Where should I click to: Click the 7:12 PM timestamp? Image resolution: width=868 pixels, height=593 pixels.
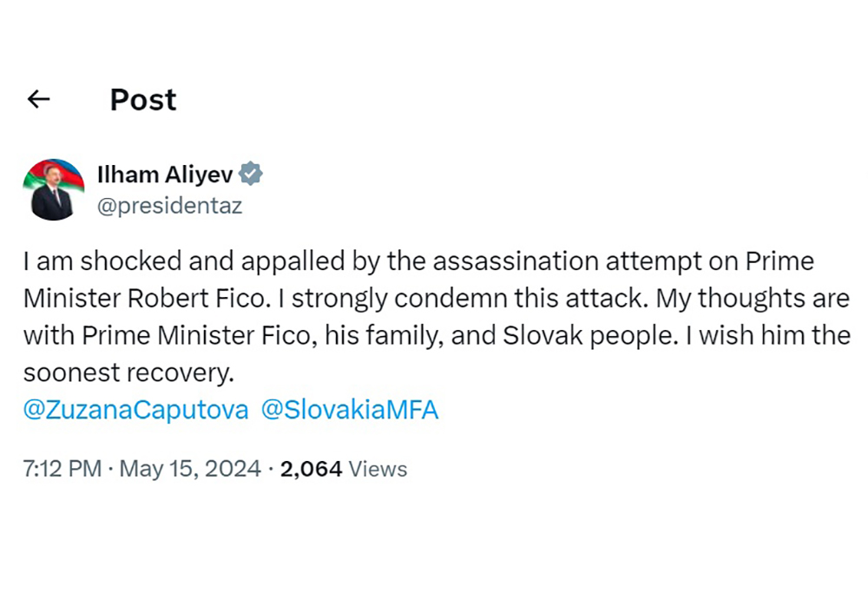point(62,469)
